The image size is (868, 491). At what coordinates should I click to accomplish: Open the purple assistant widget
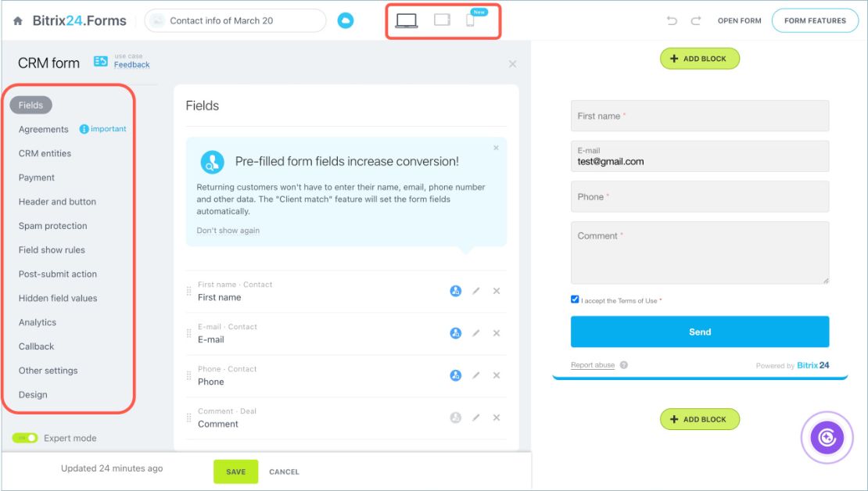(x=827, y=437)
